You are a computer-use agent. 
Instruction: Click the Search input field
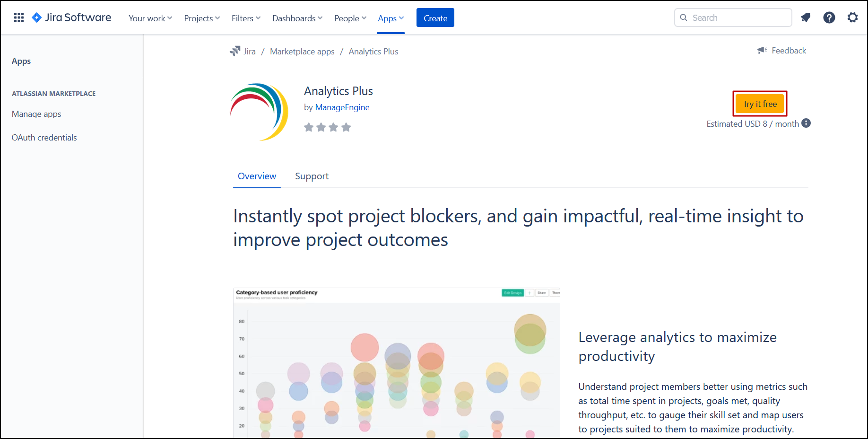pyautogui.click(x=738, y=18)
